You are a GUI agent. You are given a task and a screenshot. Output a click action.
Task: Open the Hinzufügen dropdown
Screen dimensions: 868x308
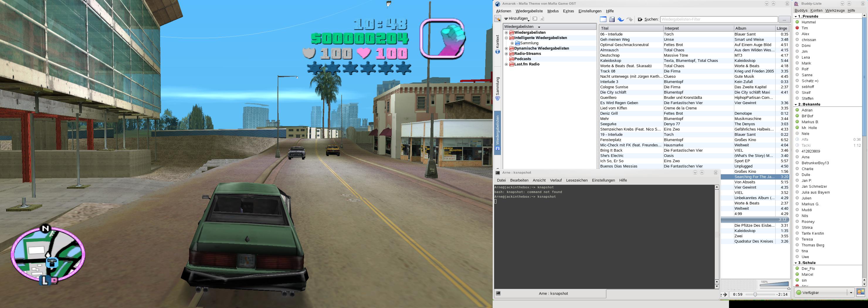517,18
